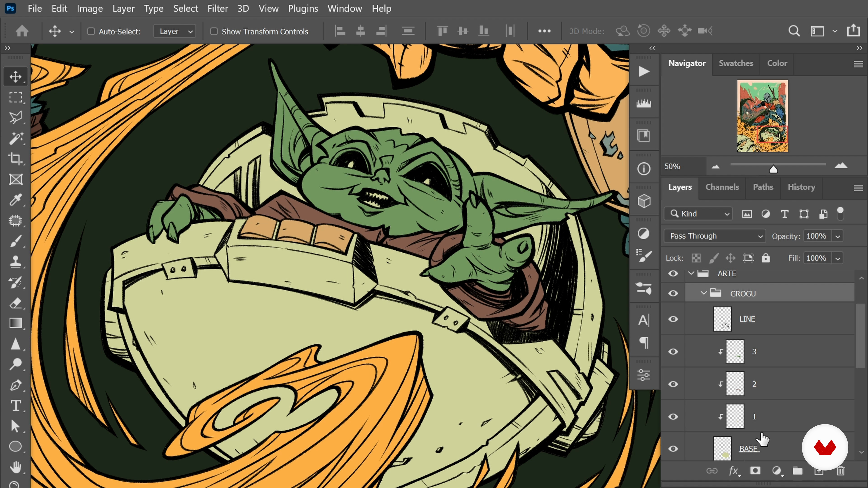This screenshot has width=868, height=488.
Task: Click the Add layer style fx button
Action: tap(734, 471)
